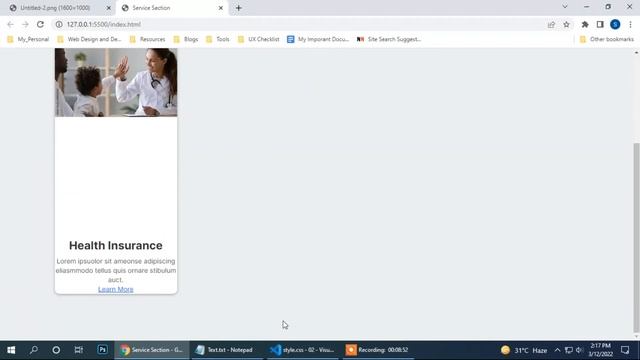Switch to style.css Visual Studio Code window
This screenshot has height=360, width=640.
tap(303, 350)
